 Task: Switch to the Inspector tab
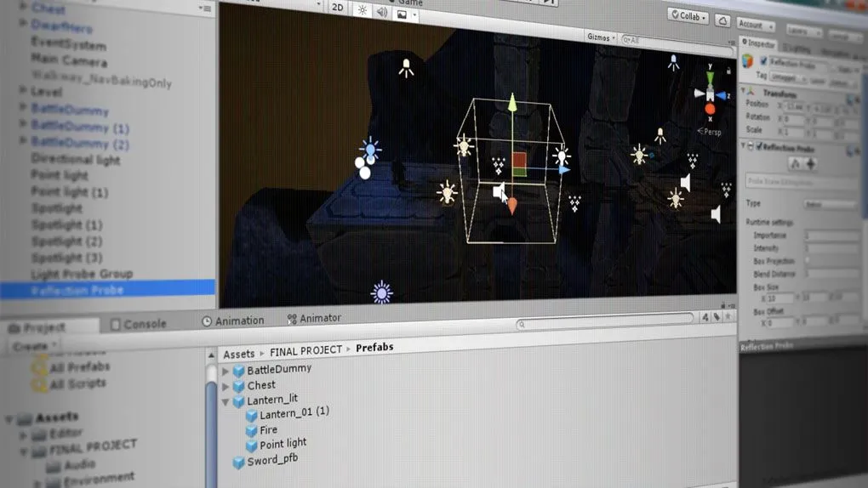tap(758, 43)
